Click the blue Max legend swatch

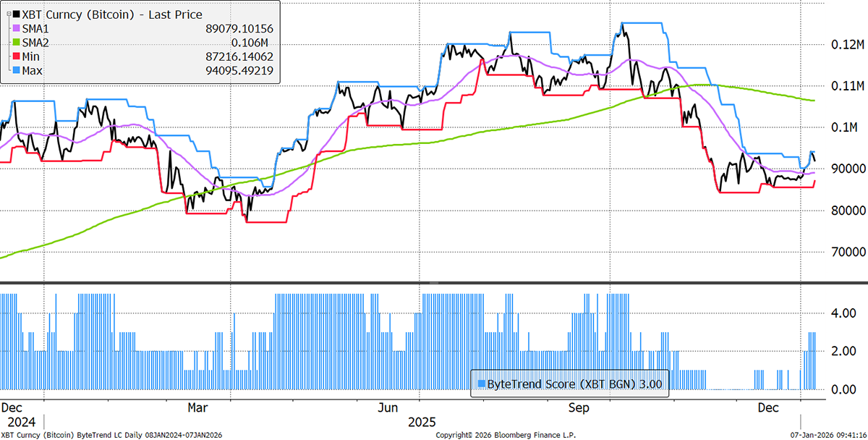[17, 69]
